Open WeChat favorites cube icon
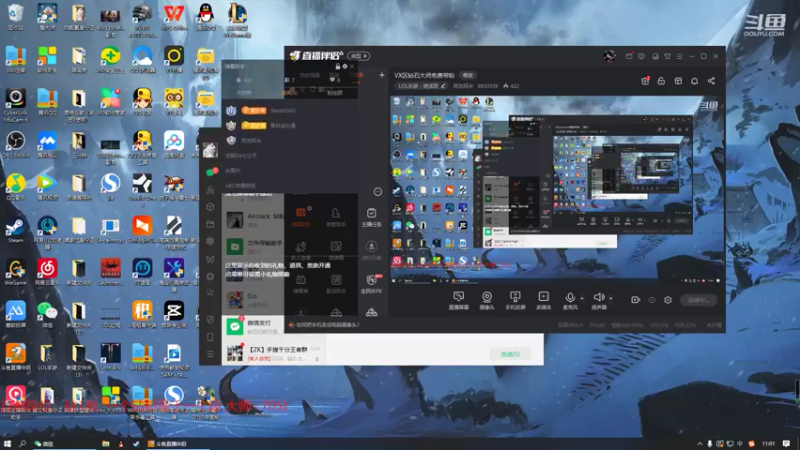 click(210, 207)
